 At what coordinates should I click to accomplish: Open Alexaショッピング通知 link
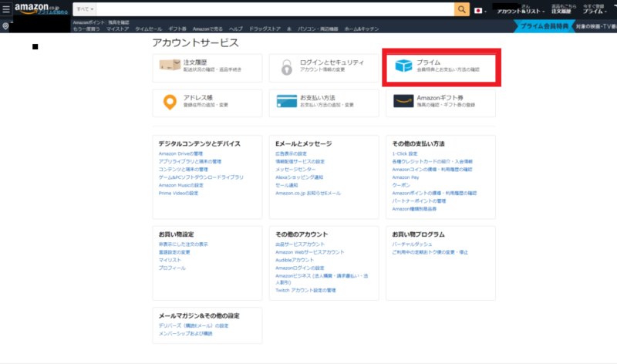click(x=299, y=177)
